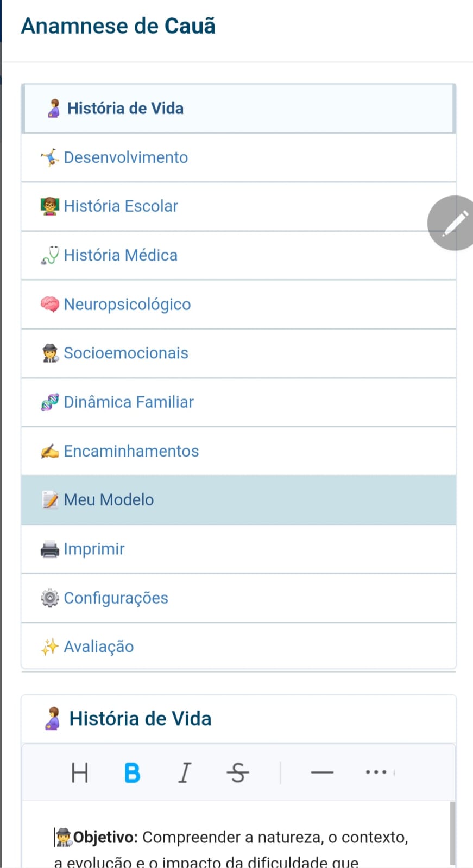Select the Heading format icon
The height and width of the screenshot is (868, 473).
click(80, 772)
